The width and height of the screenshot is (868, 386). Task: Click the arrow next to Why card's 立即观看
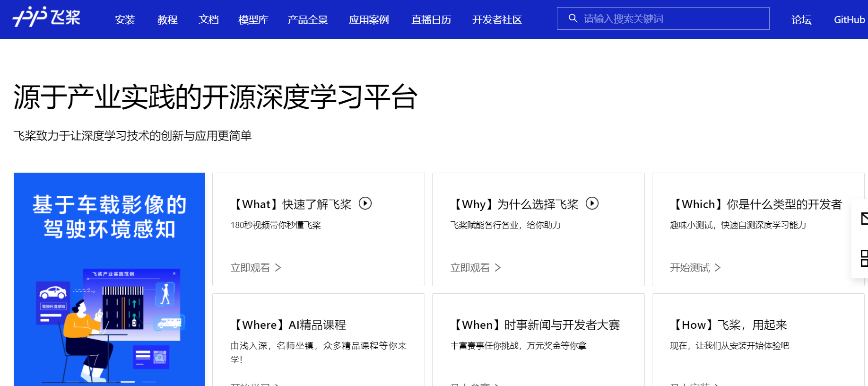[498, 268]
